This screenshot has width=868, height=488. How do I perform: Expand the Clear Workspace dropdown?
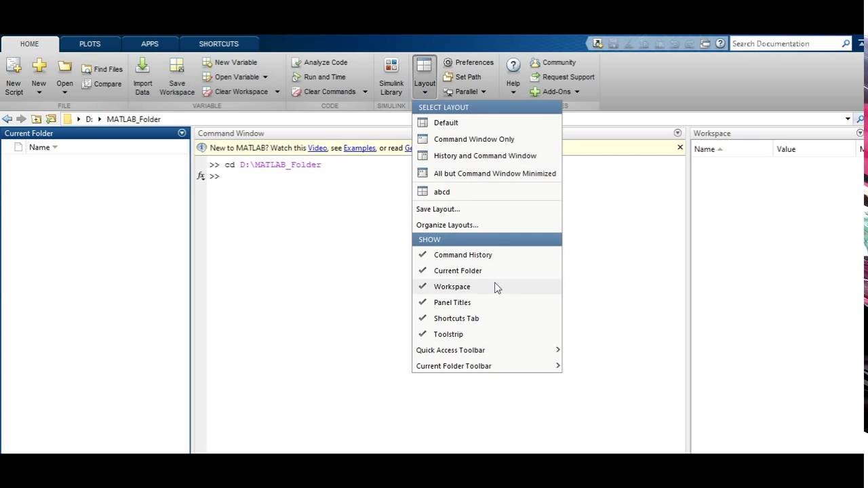coord(277,92)
